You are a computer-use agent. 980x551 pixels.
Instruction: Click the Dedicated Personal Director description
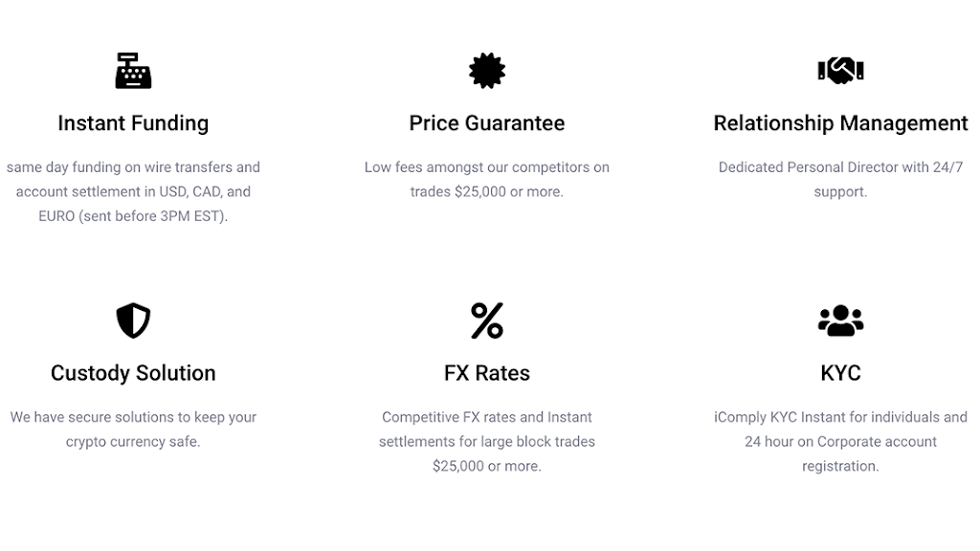pos(840,179)
